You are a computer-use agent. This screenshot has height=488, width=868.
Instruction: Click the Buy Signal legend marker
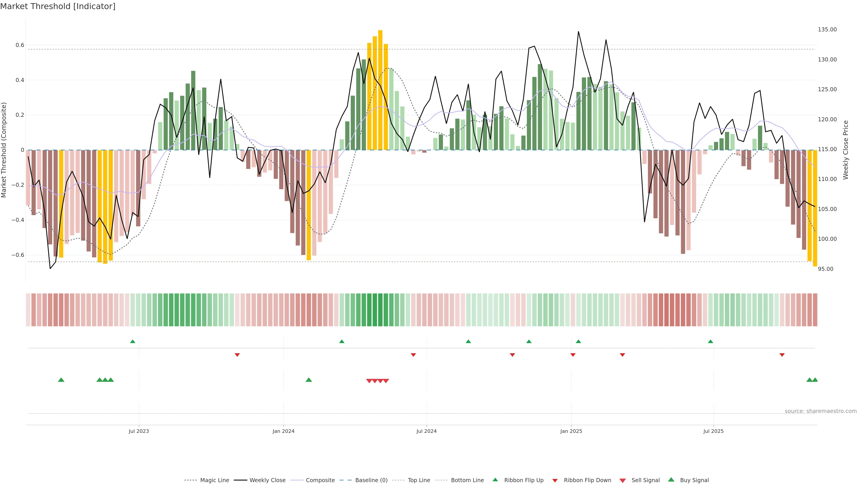[671, 480]
